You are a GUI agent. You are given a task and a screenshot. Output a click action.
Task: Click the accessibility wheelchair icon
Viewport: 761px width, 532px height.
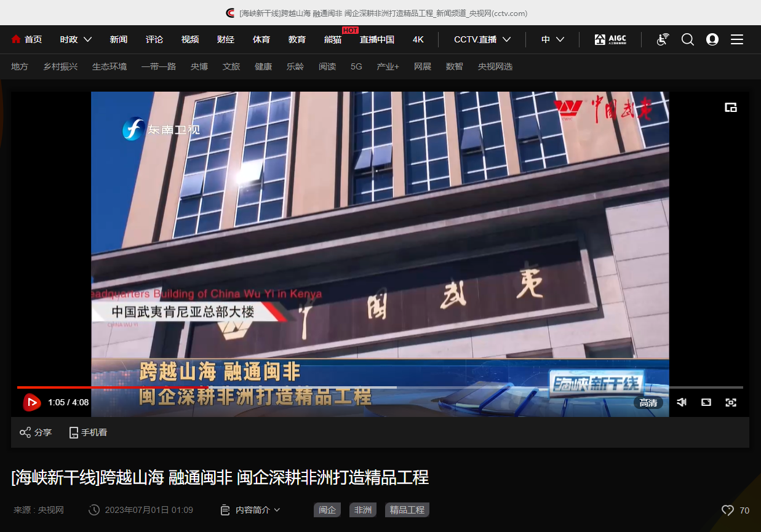[x=663, y=39]
